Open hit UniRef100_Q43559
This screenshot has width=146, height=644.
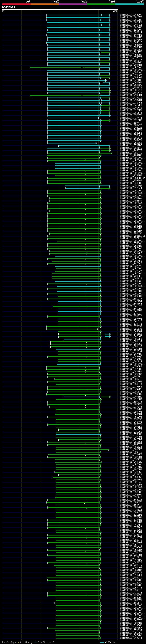131,15
